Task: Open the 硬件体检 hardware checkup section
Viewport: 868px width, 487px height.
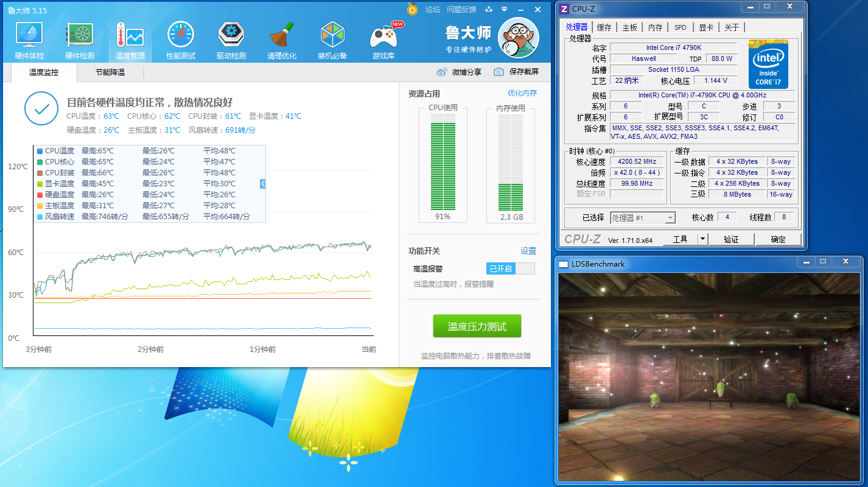Action: [x=29, y=41]
